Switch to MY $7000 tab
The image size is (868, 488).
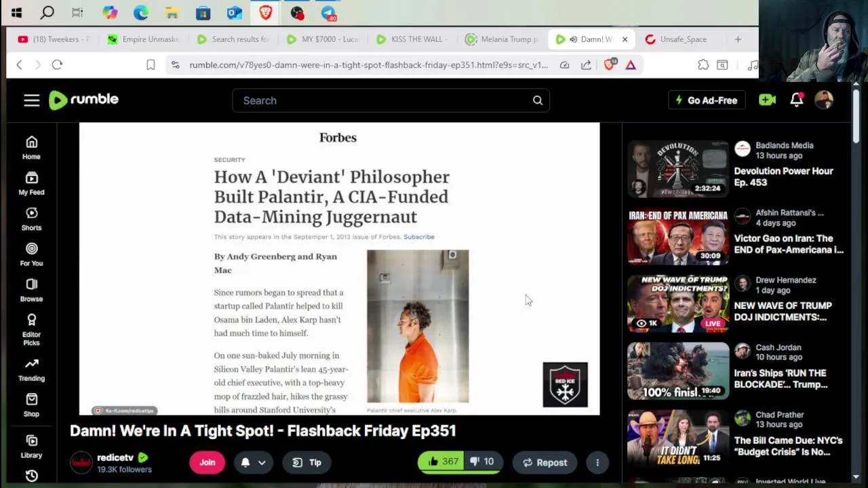323,39
